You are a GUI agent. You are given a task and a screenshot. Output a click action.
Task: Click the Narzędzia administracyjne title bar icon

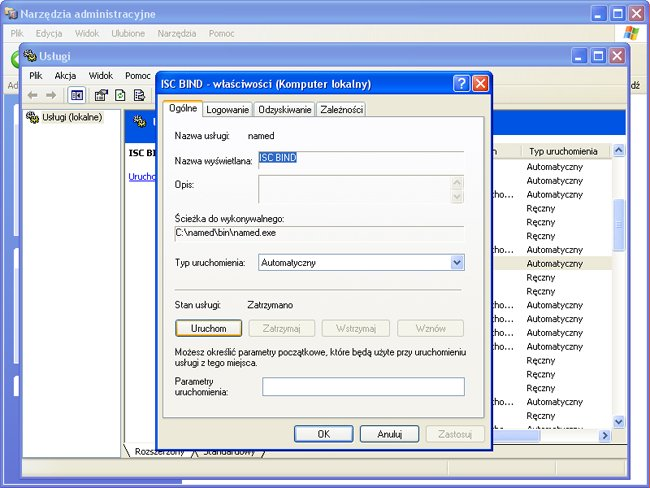point(11,14)
